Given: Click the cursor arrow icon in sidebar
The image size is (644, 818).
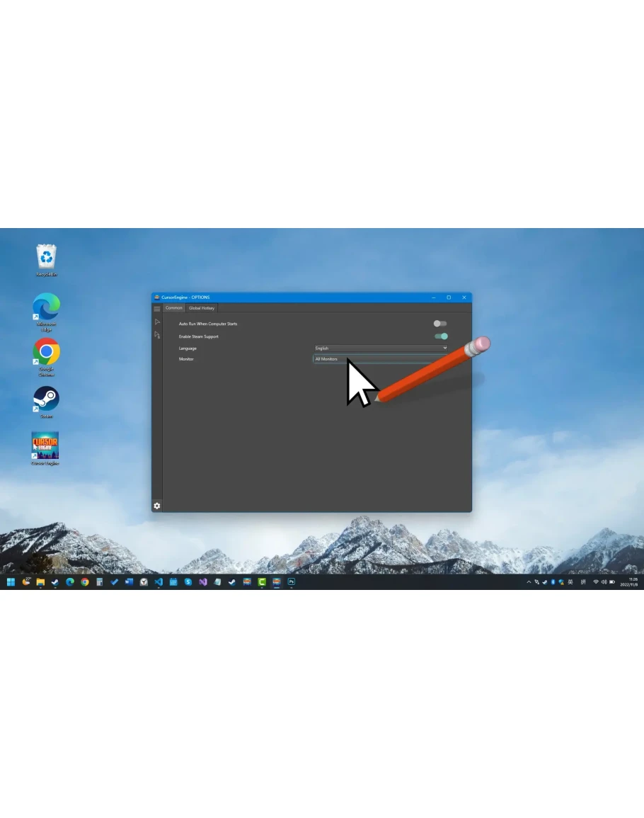Looking at the screenshot, I should coord(157,322).
